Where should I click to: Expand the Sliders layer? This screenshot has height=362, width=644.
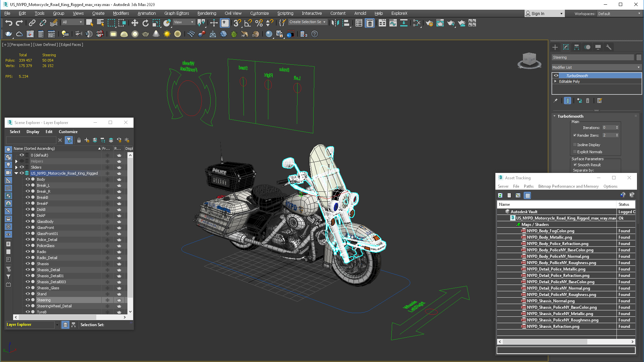click(x=16, y=167)
